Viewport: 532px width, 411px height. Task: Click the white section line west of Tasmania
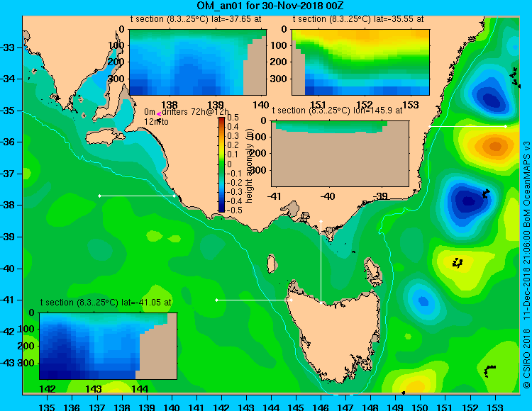click(254, 300)
